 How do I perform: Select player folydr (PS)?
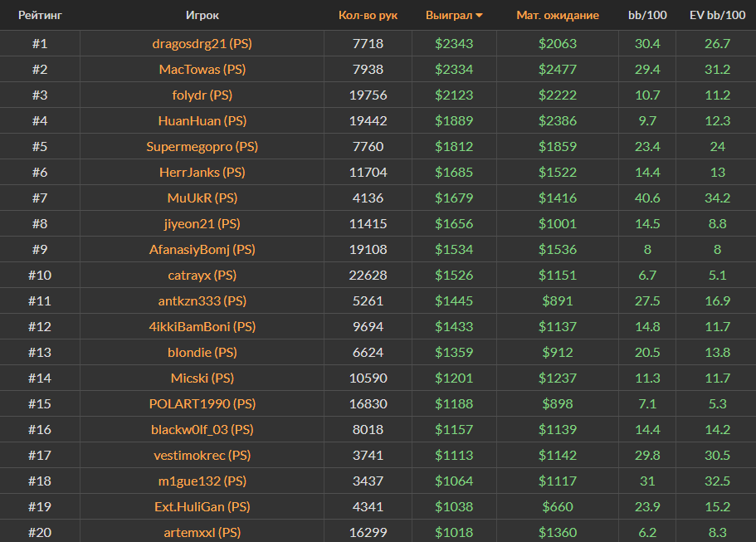click(x=202, y=95)
